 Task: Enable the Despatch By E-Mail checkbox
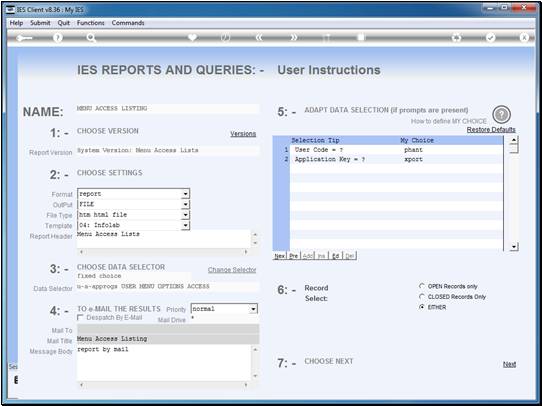[80, 317]
